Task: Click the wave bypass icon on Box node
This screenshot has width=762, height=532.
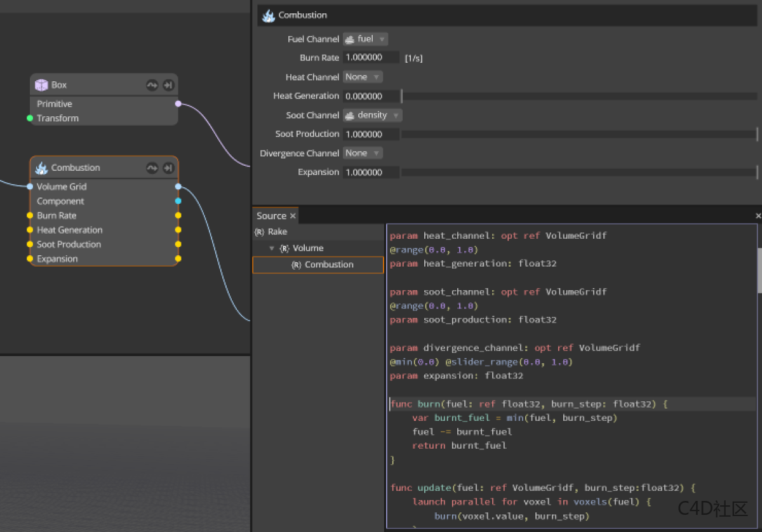Action: tap(152, 85)
